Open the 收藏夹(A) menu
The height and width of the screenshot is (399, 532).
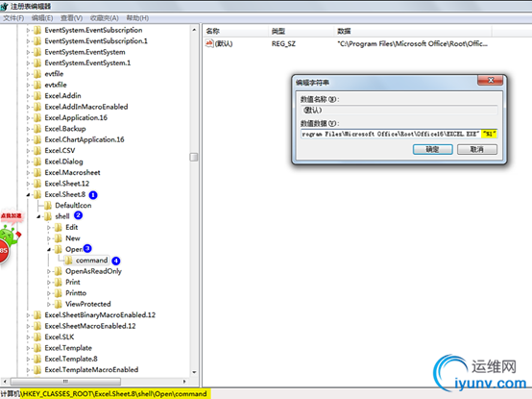coord(104,18)
